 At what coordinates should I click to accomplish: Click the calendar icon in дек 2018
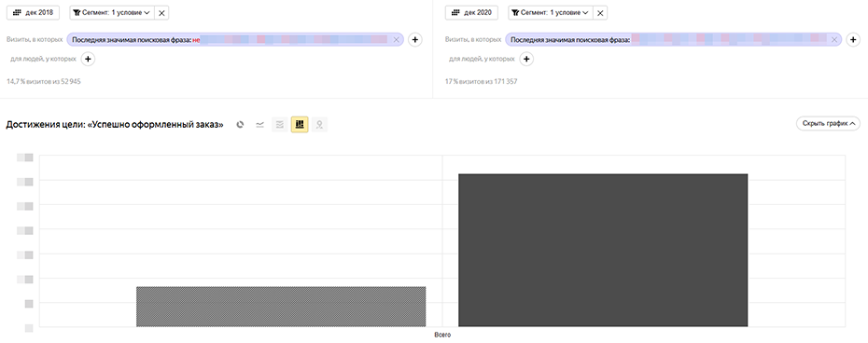pos(17,13)
